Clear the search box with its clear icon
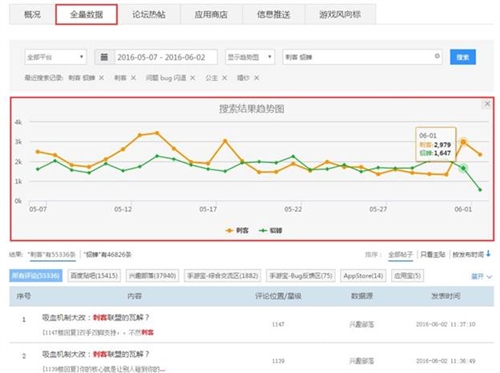500x373 pixels. tap(437, 56)
